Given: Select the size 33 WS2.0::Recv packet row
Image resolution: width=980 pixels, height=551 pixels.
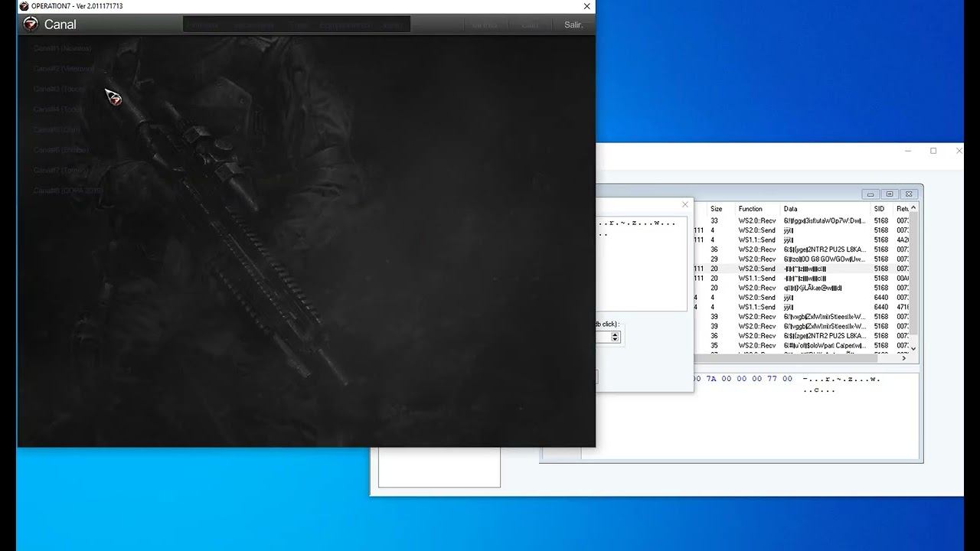Looking at the screenshot, I should click(802, 220).
